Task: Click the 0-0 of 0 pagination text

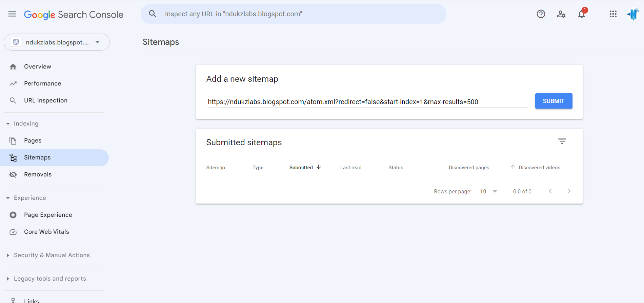Action: [x=522, y=191]
